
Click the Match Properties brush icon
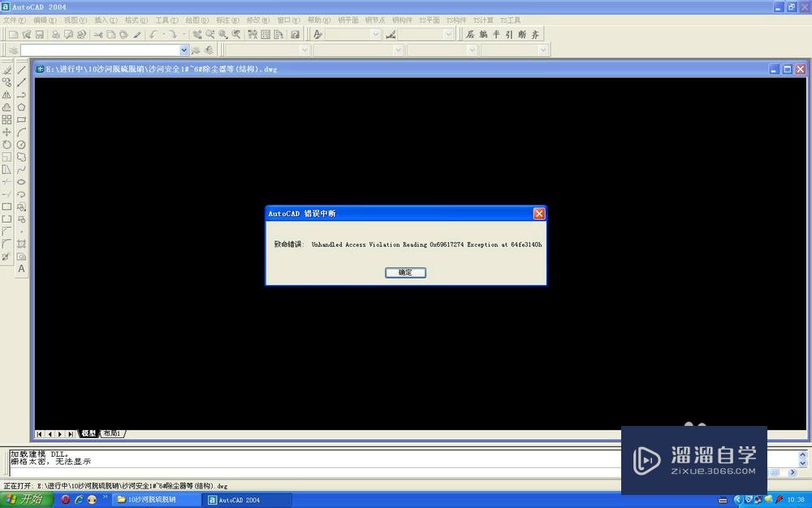(x=136, y=34)
